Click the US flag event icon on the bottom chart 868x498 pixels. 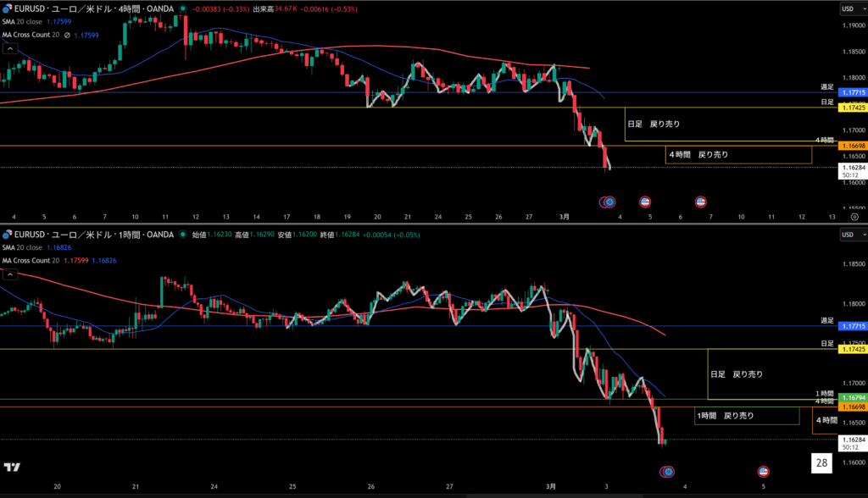tap(763, 471)
